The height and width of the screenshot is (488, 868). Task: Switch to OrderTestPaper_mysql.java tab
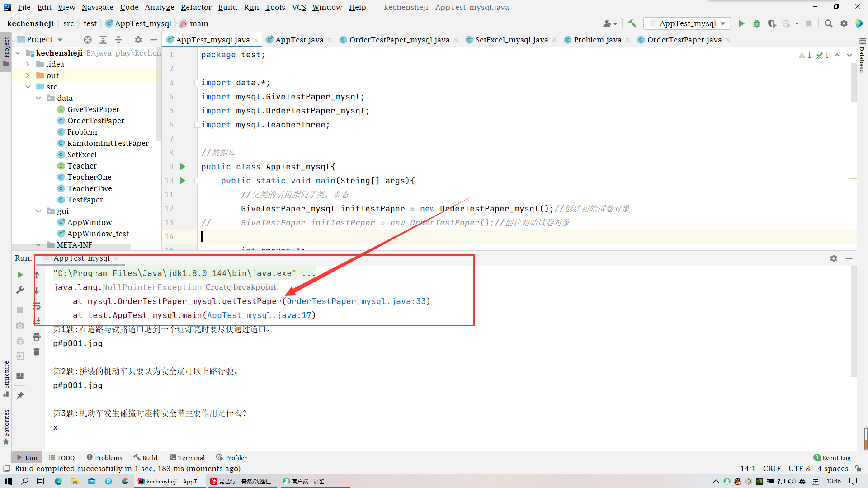pyautogui.click(x=399, y=40)
